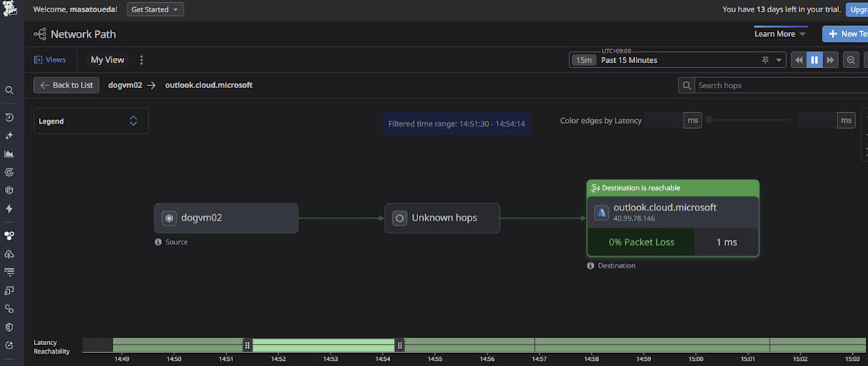Image resolution: width=868 pixels, height=366 pixels.
Task: Toggle the Views panel
Action: 50,60
